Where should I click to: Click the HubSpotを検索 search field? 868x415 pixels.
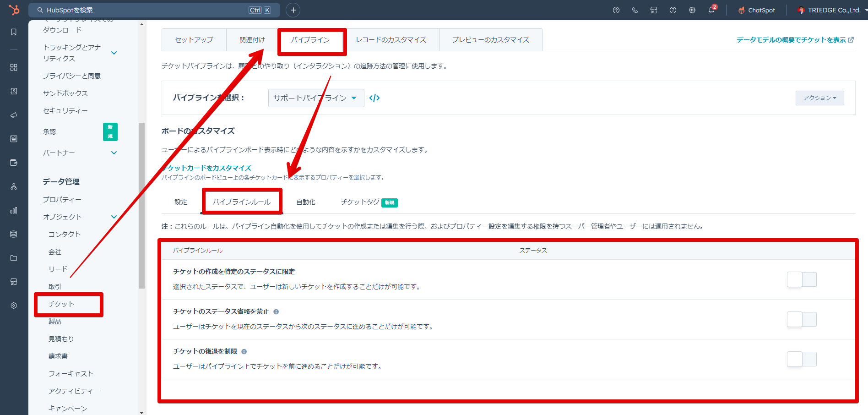point(154,10)
